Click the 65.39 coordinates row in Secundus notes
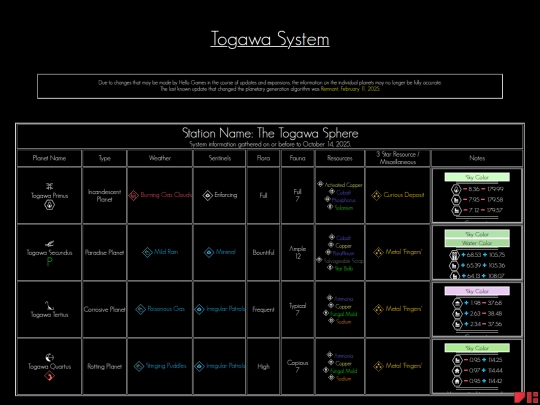Viewport: 540px width, 405px height. click(x=477, y=266)
